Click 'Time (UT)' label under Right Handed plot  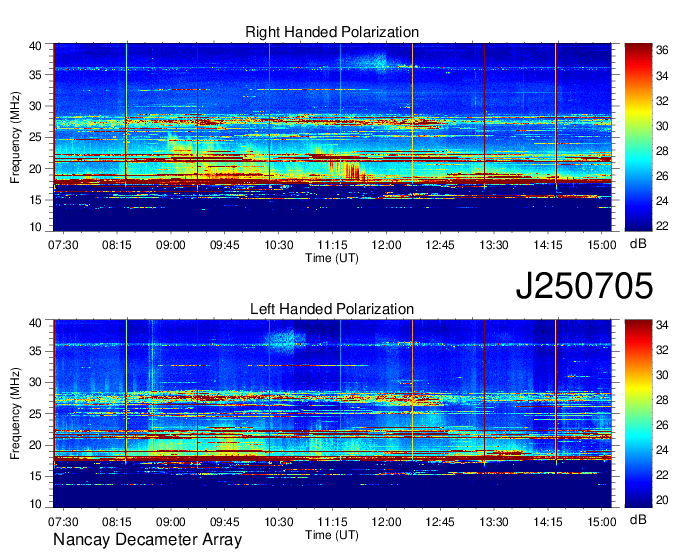332,258
